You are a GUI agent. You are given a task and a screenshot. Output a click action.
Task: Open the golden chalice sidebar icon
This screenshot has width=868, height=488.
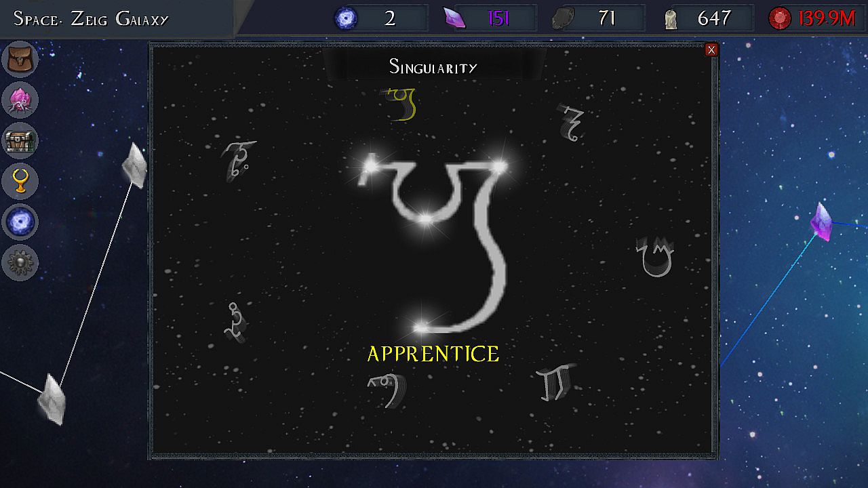[x=20, y=182]
